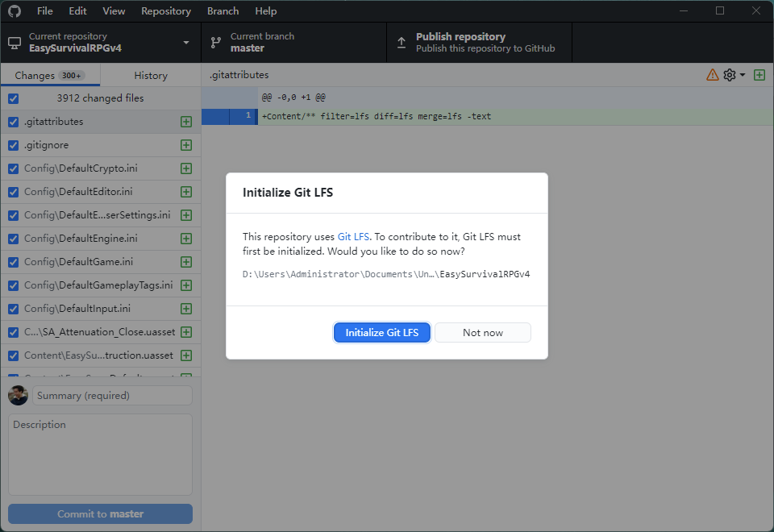
Task: Open the File menu
Action: [45, 10]
